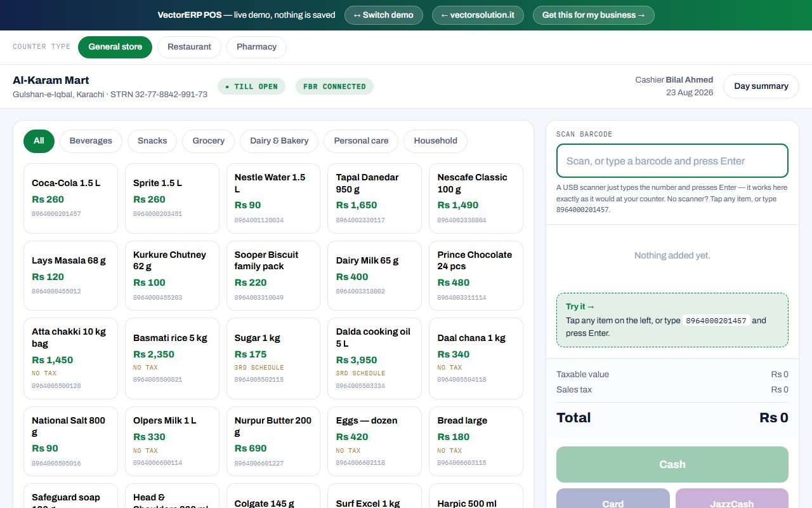
Task: Add Nescafe Classic 100 g item
Action: click(x=476, y=198)
